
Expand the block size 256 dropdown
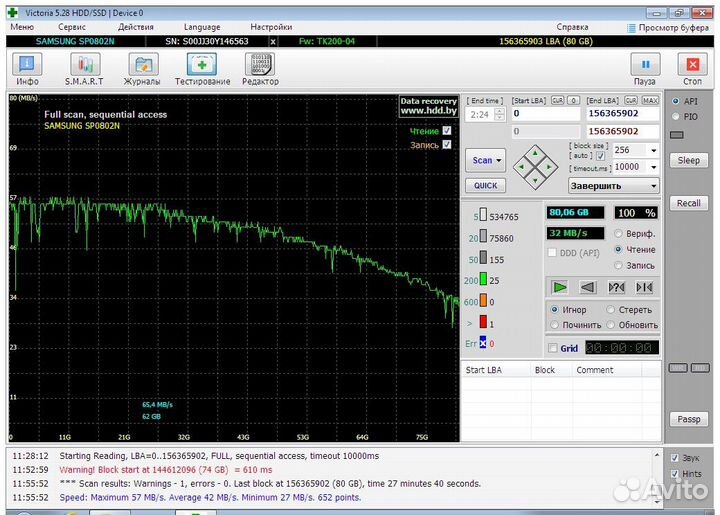[x=653, y=151]
